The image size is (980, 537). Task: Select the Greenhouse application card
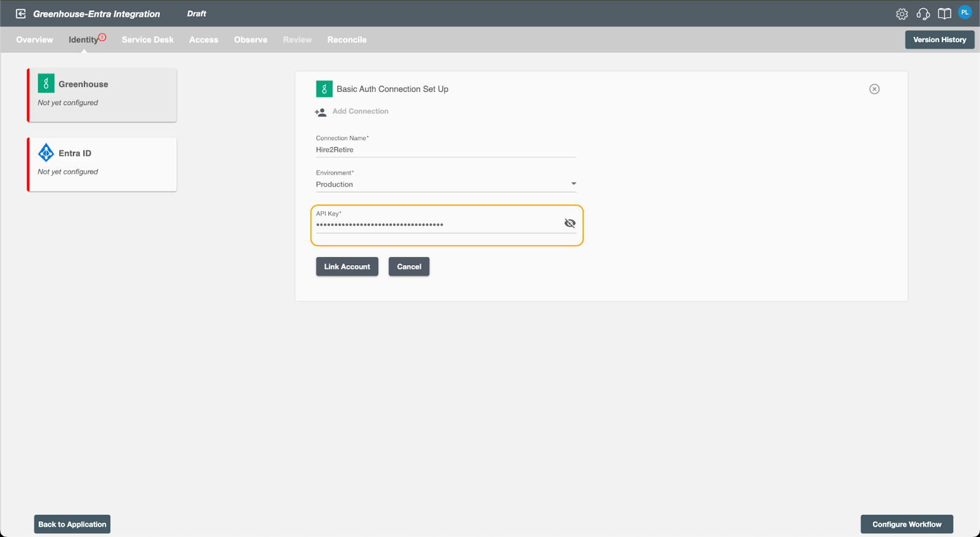102,95
